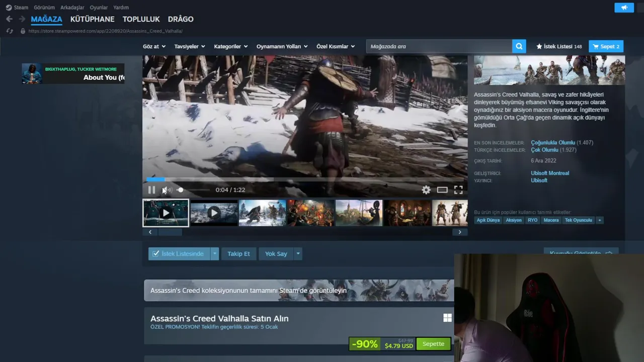Click the Tek Oyunculu tag

coord(578,220)
